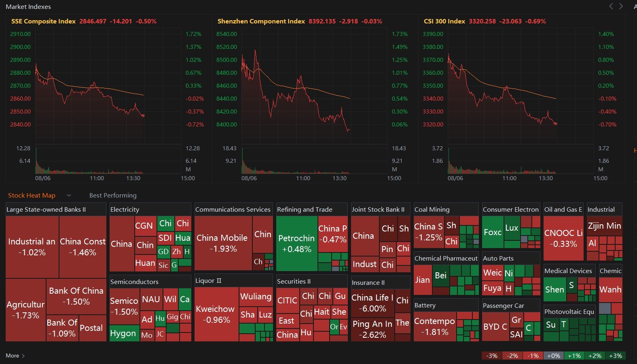637x364 pixels.
Task: Select the China S -1.25% coal tile
Action: tap(429, 232)
